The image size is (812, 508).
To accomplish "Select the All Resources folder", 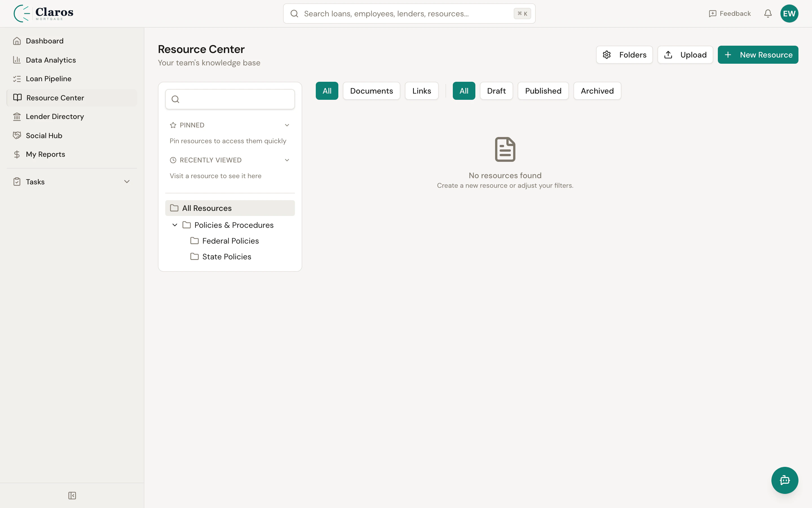I will click(230, 208).
